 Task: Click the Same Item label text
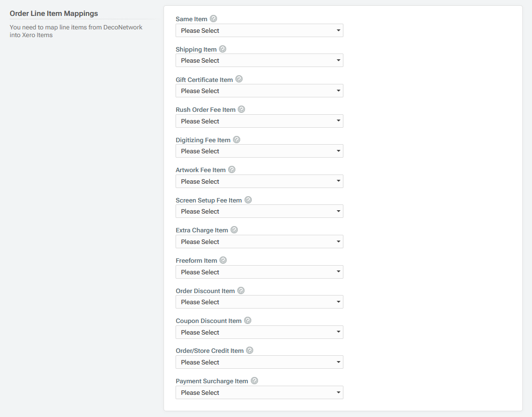pyautogui.click(x=191, y=19)
